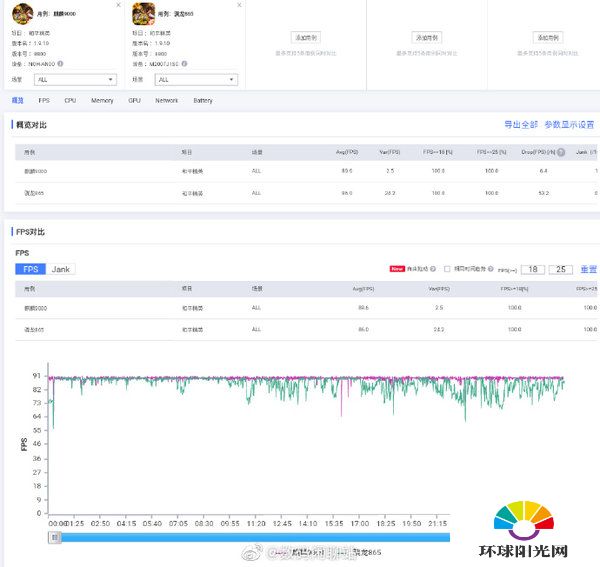This screenshot has height=567, width=600.
Task: Click FPS table value 2.5 in 麒麟9000 row
Action: point(439,308)
